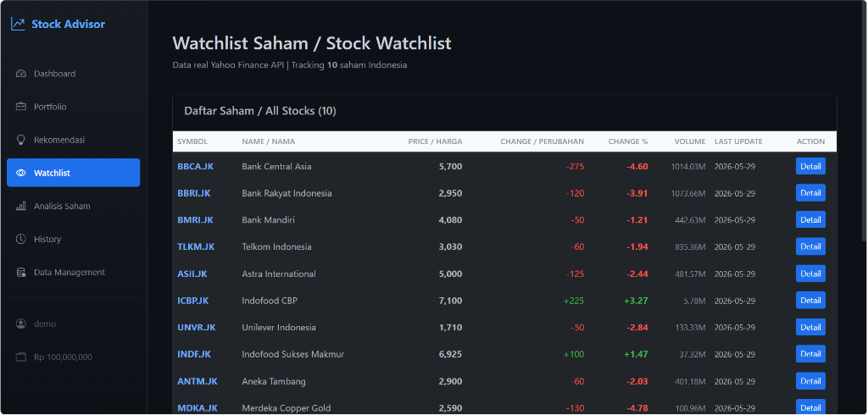The image size is (868, 415).
Task: Click the Data Management database icon
Action: tap(21, 272)
